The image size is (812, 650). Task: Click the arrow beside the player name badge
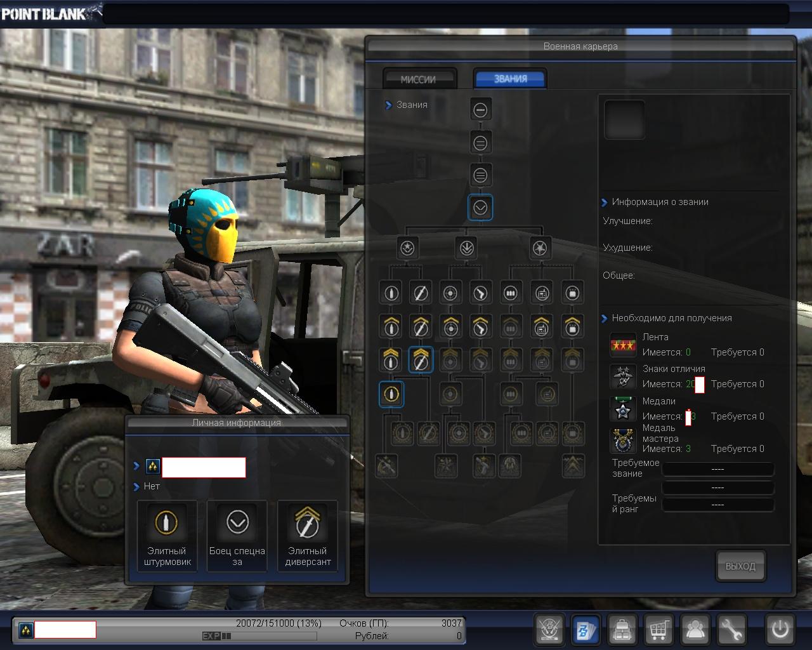click(x=136, y=466)
